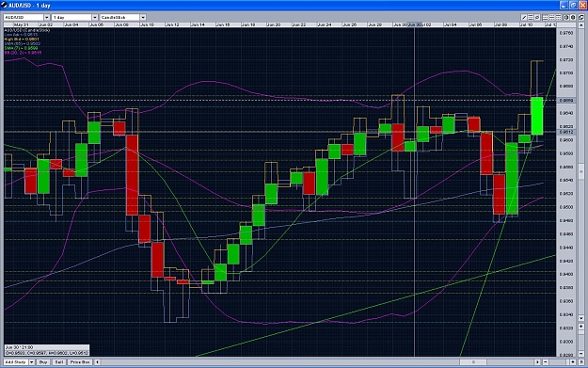Click middle dashed grid-lines toolbar icon
Viewport: 588px width, 368px height.
(x=552, y=17)
